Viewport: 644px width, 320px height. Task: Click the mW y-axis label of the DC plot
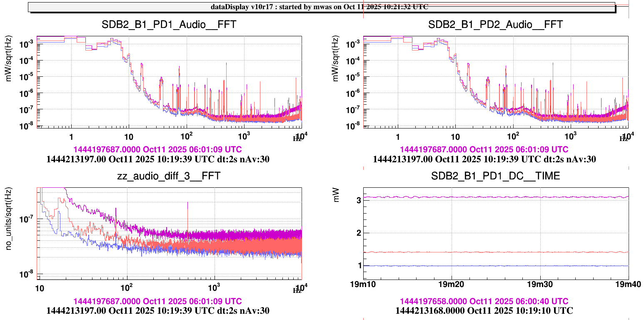coord(336,196)
